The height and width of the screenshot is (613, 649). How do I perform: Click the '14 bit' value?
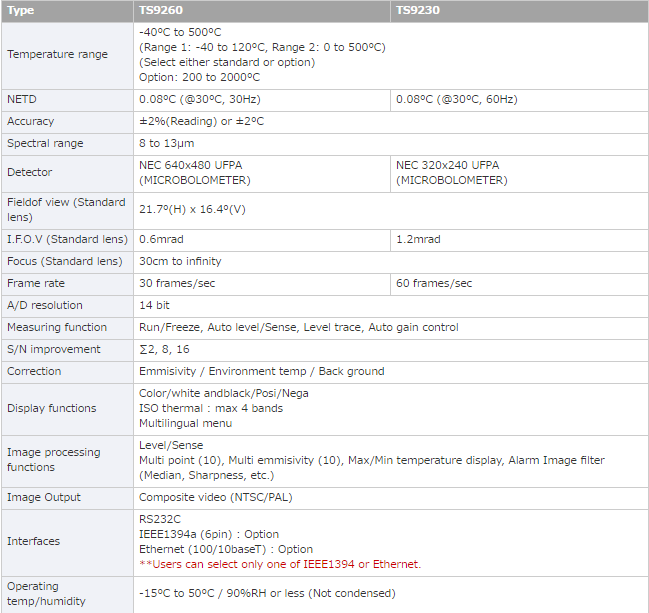[x=154, y=305]
